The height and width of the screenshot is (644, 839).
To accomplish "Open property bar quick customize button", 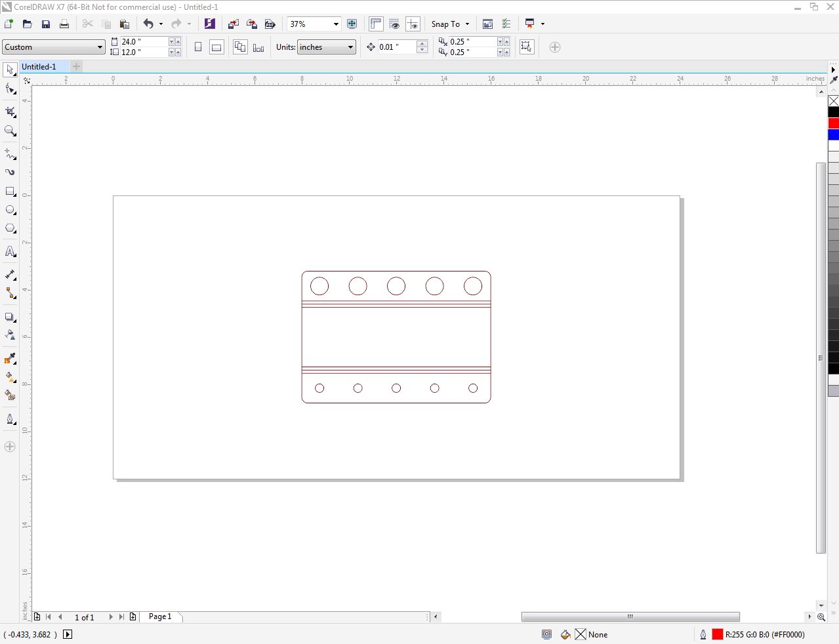I will click(x=555, y=47).
